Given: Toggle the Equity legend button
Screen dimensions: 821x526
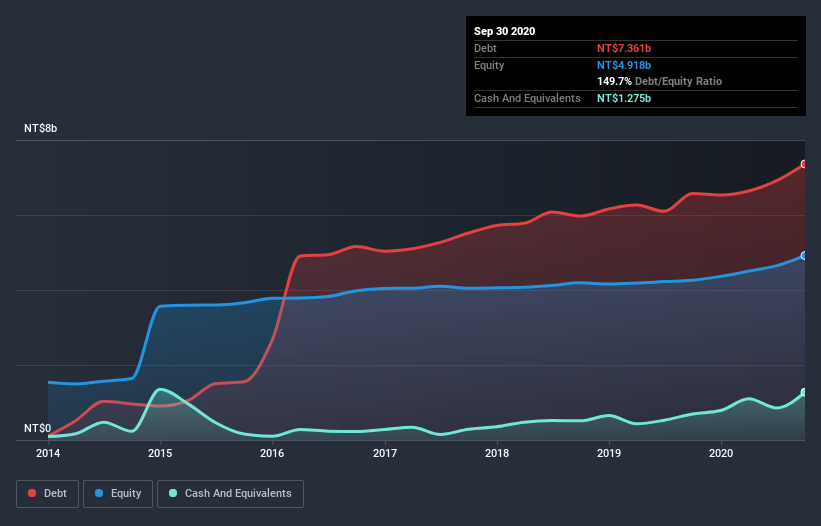Looking at the screenshot, I should [118, 494].
